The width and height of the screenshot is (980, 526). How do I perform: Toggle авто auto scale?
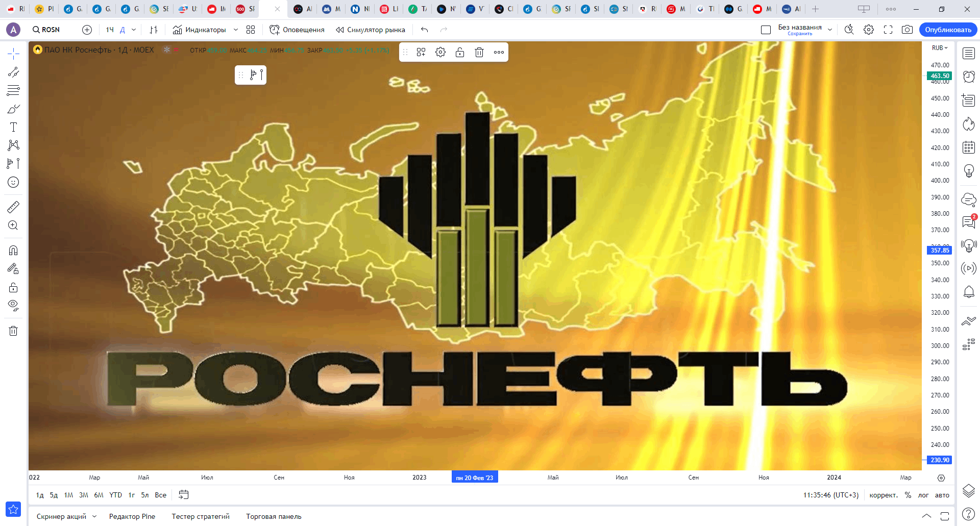(942, 495)
